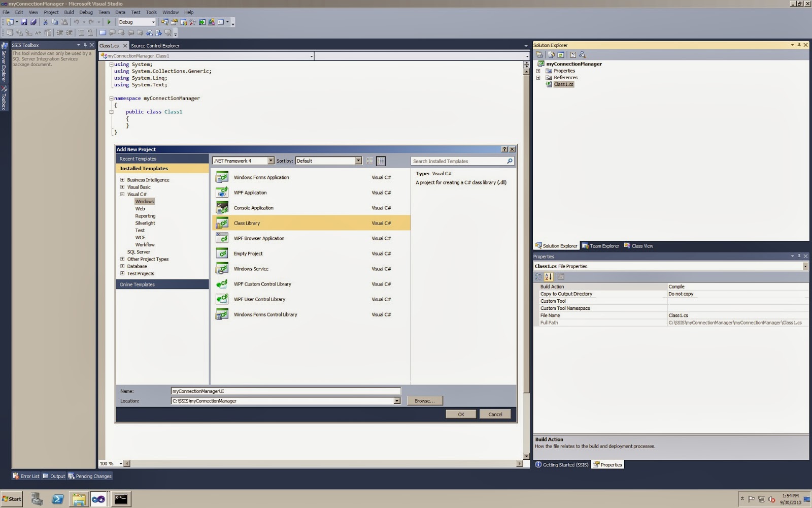
Task: Click the Save All toolbar icon
Action: pos(33,22)
